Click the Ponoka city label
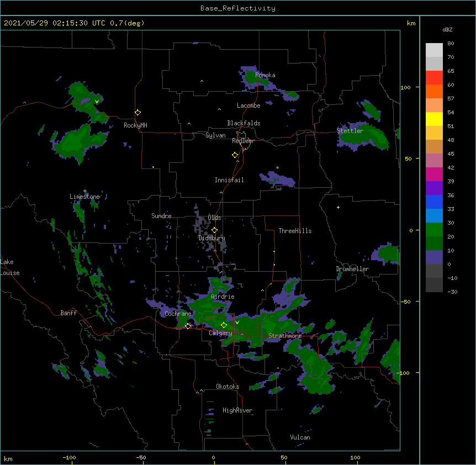Screen dimensions: 476x465 pyautogui.click(x=265, y=75)
